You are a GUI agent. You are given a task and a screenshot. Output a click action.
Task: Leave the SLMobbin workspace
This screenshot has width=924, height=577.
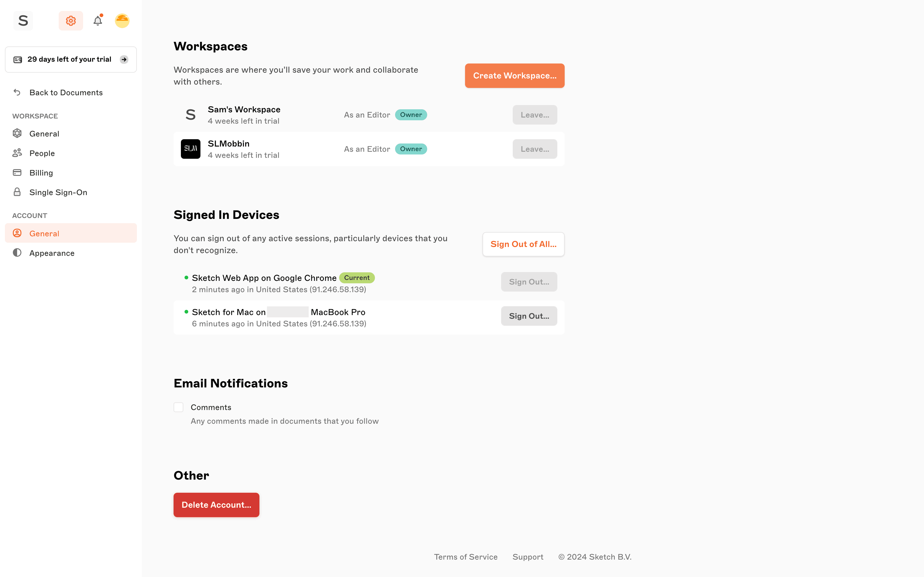[534, 149]
